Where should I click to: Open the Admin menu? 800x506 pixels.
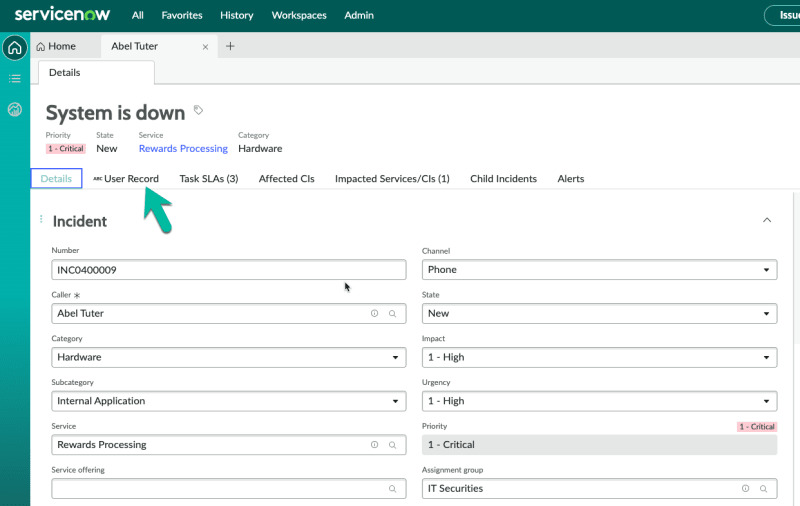pos(359,15)
